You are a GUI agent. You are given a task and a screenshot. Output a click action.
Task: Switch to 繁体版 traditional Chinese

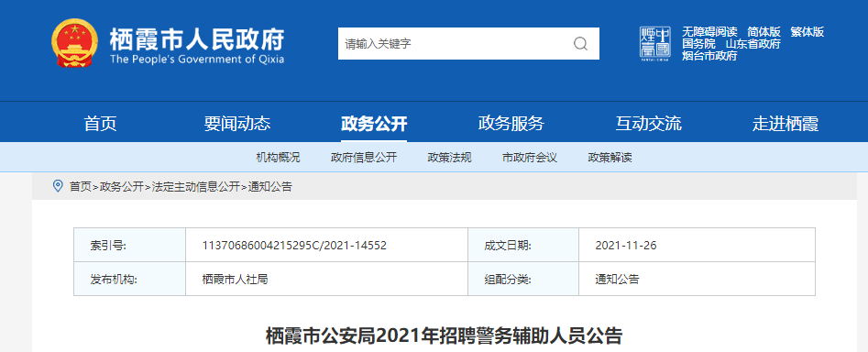[x=808, y=31]
